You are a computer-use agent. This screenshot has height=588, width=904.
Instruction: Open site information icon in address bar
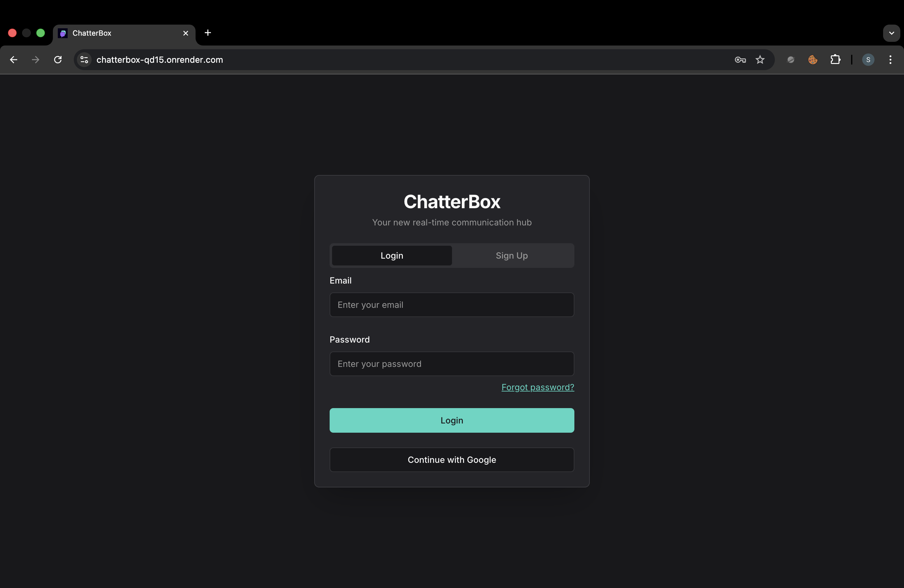tap(84, 60)
